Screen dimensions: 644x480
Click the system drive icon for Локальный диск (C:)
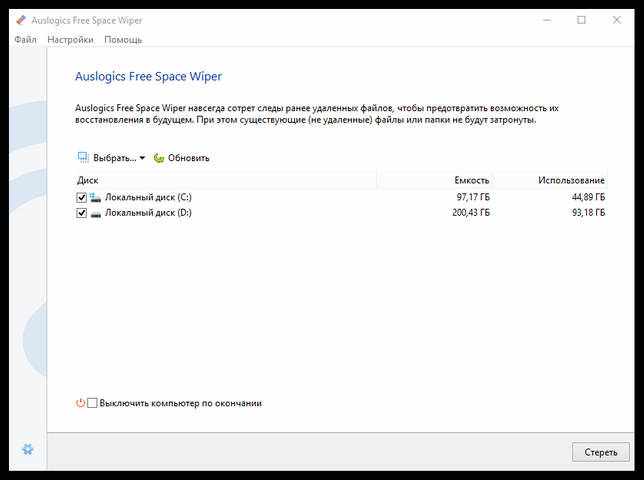95,198
